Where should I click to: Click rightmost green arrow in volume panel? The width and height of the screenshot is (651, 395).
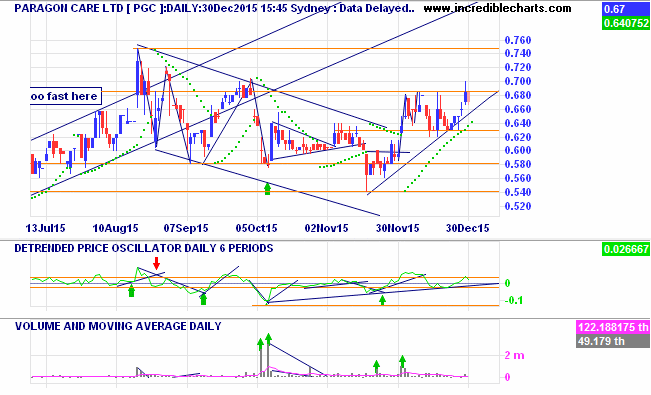click(402, 361)
